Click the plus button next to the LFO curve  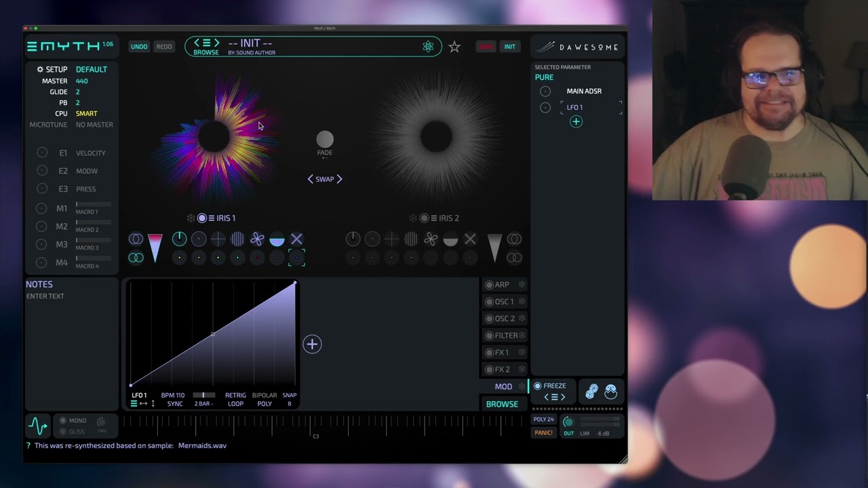(312, 344)
